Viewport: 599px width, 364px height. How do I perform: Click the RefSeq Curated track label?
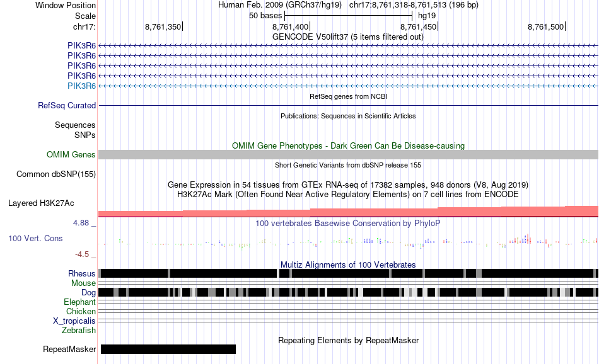pos(67,105)
